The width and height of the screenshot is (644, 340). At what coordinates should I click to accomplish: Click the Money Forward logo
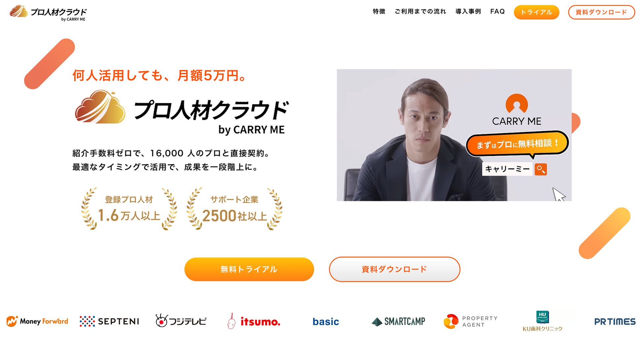[37, 321]
